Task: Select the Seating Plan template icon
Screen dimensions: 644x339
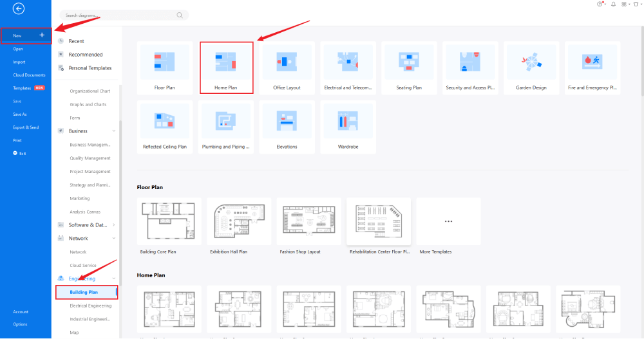Action: coord(409,62)
